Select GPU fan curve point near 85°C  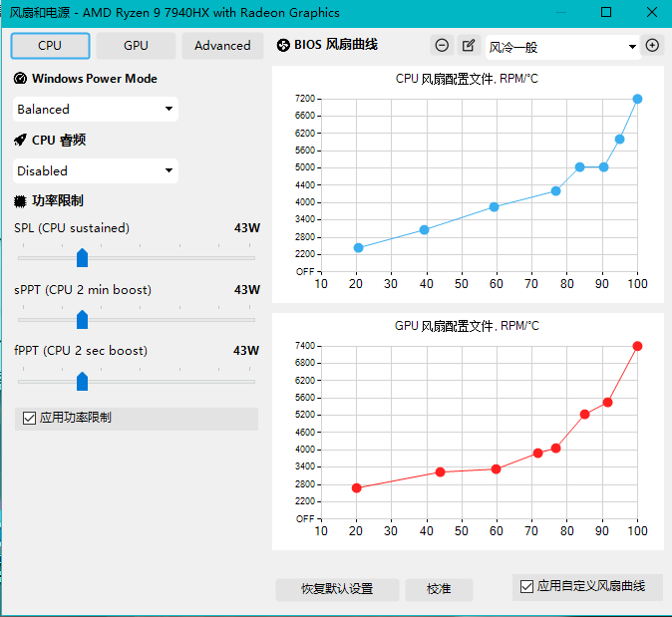[584, 415]
